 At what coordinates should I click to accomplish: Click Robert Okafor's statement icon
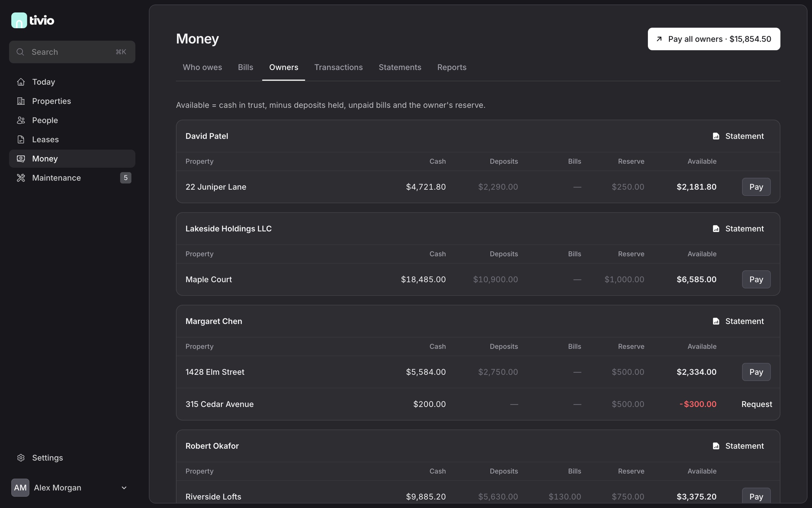tap(716, 446)
